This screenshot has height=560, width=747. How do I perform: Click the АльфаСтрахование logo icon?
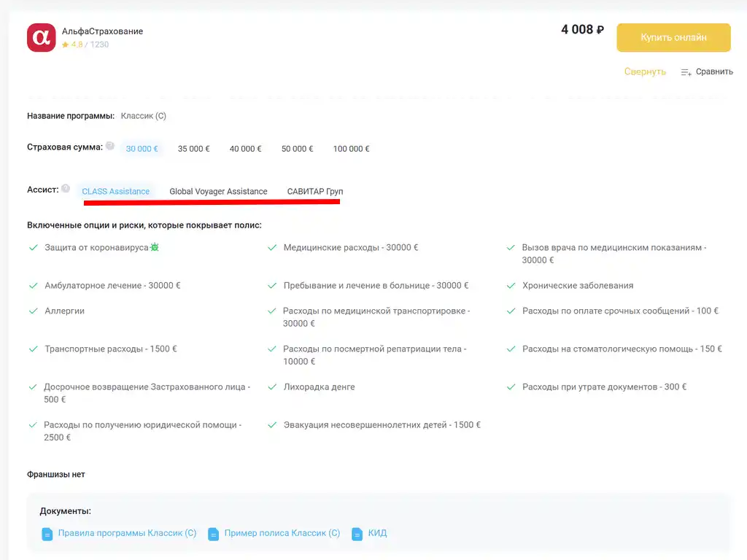click(41, 36)
